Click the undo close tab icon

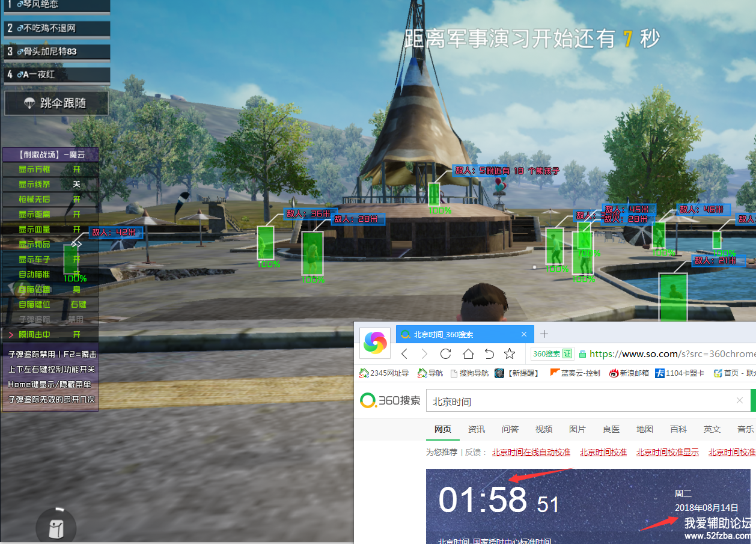(x=489, y=353)
